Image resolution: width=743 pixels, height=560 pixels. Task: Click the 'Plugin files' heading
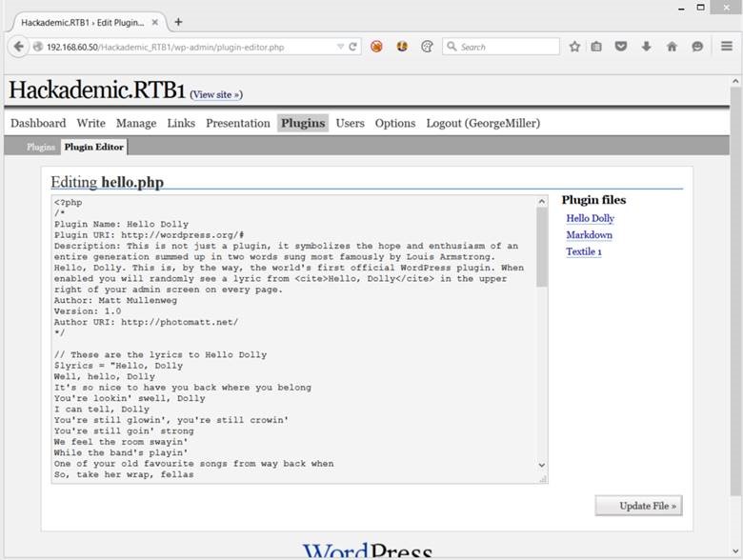(x=593, y=200)
